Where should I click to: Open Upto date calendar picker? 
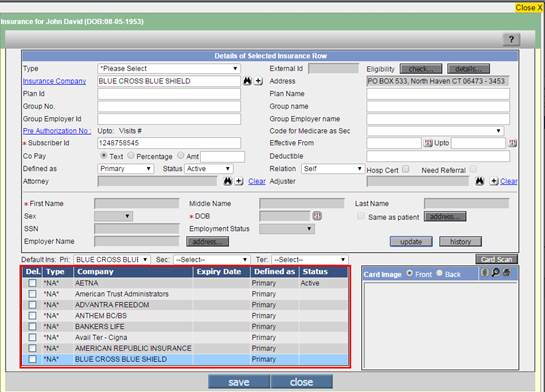pyautogui.click(x=512, y=143)
